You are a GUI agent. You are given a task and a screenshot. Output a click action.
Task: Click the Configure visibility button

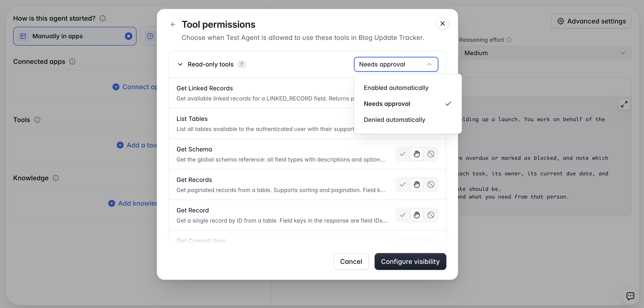(410, 262)
